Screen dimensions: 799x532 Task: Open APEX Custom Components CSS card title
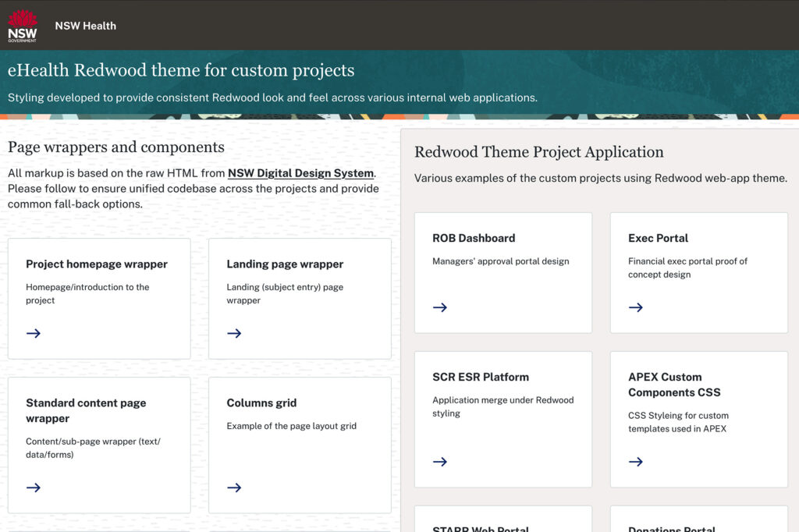(674, 385)
